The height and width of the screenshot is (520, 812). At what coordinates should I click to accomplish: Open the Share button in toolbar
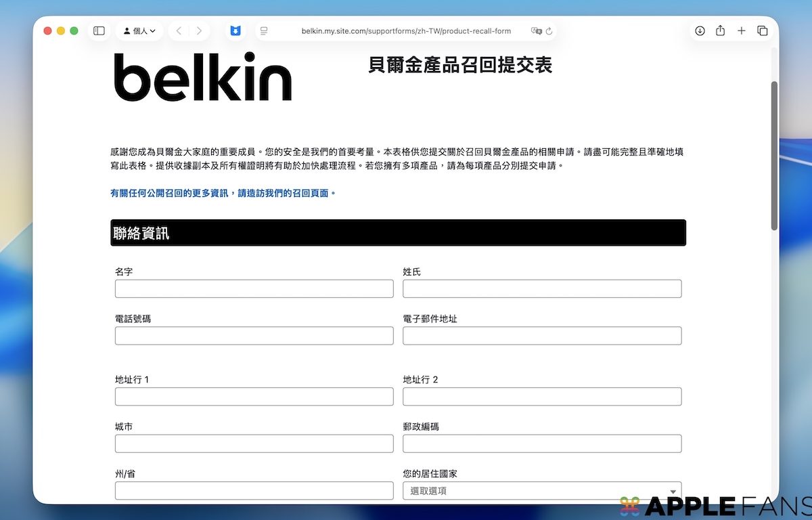click(x=721, y=31)
